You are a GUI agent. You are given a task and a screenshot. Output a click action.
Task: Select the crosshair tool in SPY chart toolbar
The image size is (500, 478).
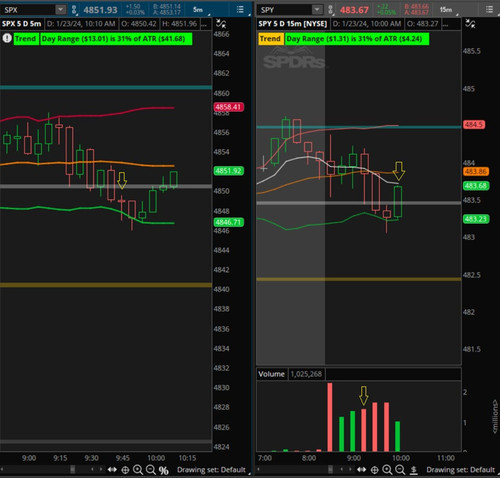[374, 470]
